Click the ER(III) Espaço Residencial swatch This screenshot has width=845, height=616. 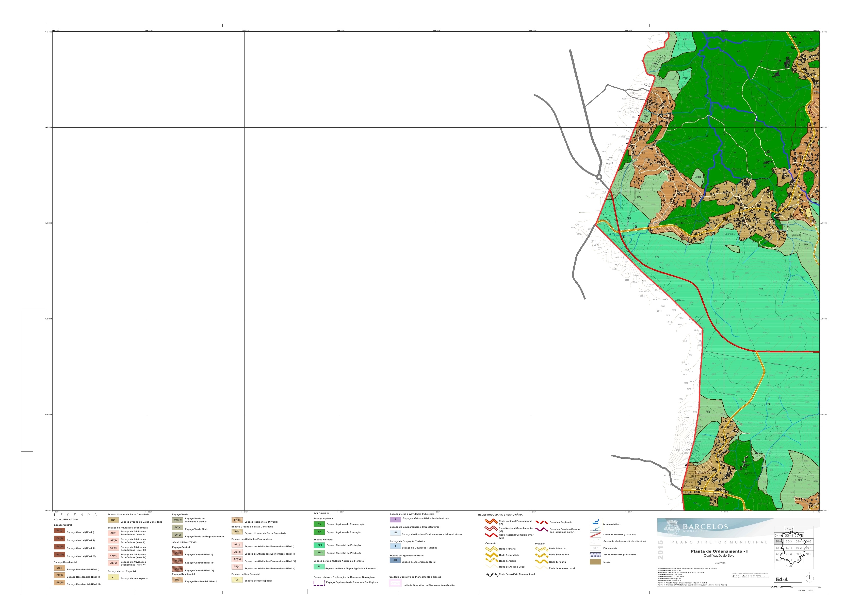point(59,583)
